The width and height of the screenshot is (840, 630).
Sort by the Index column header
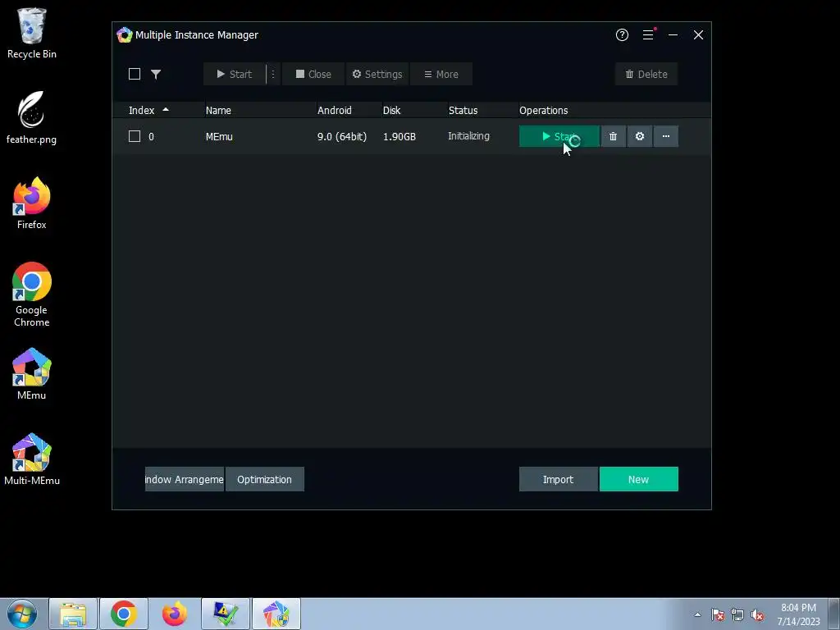[141, 111]
